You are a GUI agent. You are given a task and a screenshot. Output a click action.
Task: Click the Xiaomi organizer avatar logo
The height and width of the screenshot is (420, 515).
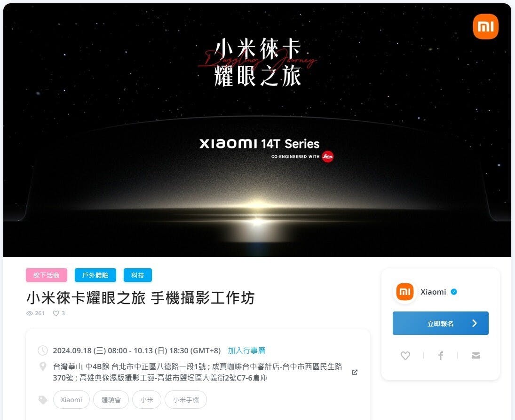click(x=404, y=292)
